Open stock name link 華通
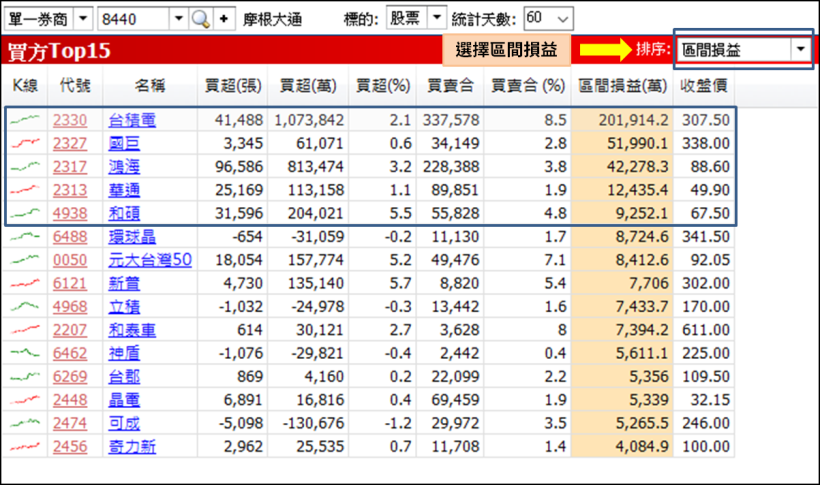 point(124,190)
